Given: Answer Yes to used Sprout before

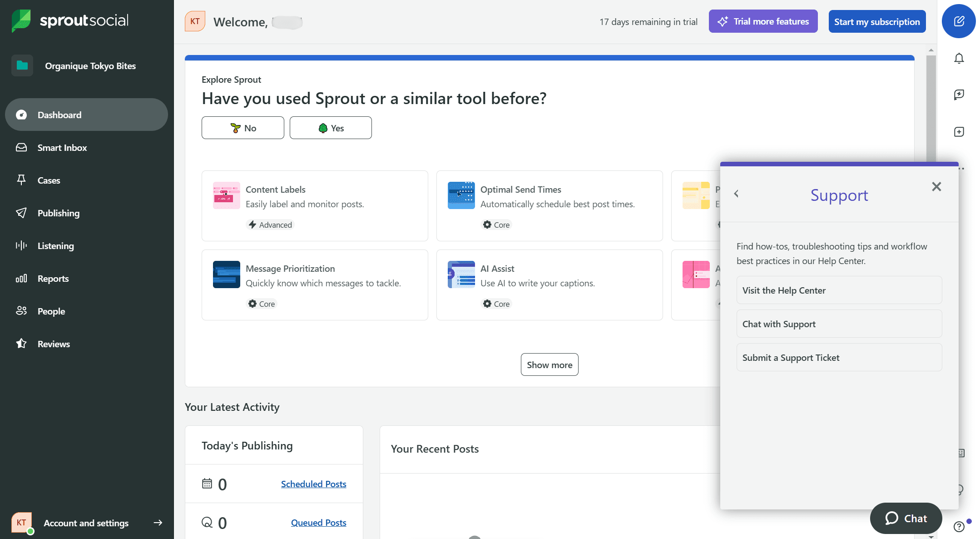Looking at the screenshot, I should (331, 128).
